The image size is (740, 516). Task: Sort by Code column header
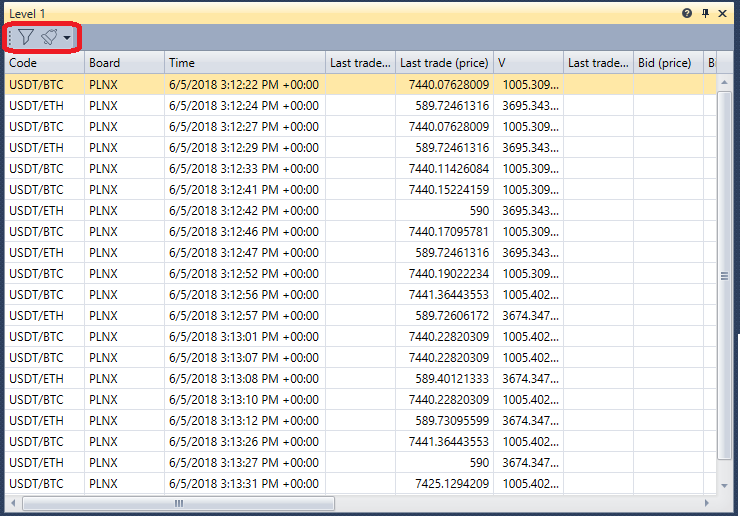[x=45, y=63]
